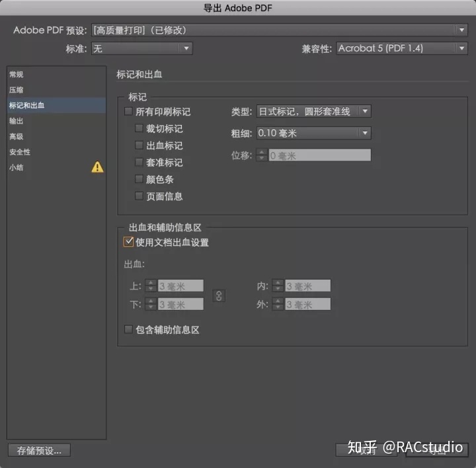The image size is (476, 468).
Task: Click the 上 bleed stepper
Action: click(x=151, y=286)
